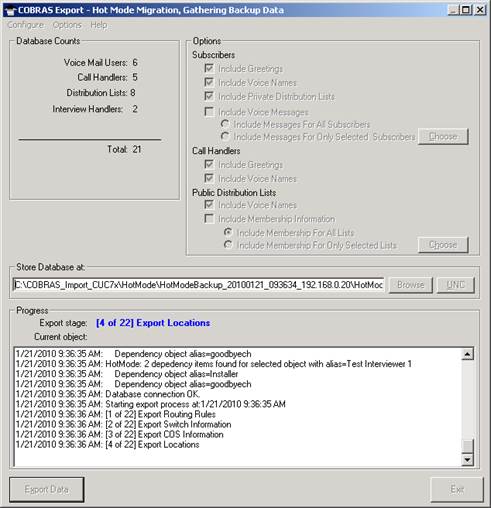Select Include Messages For All Subscribers
491x508 pixels.
click(x=225, y=124)
